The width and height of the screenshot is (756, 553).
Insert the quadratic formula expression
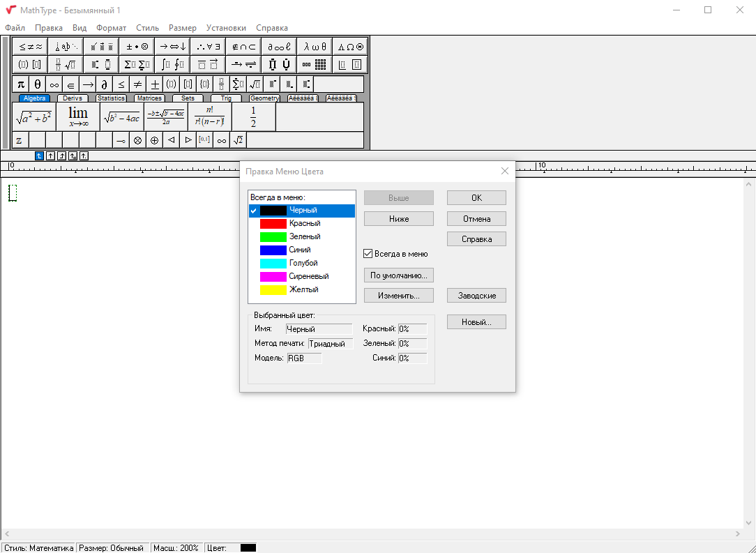point(166,116)
